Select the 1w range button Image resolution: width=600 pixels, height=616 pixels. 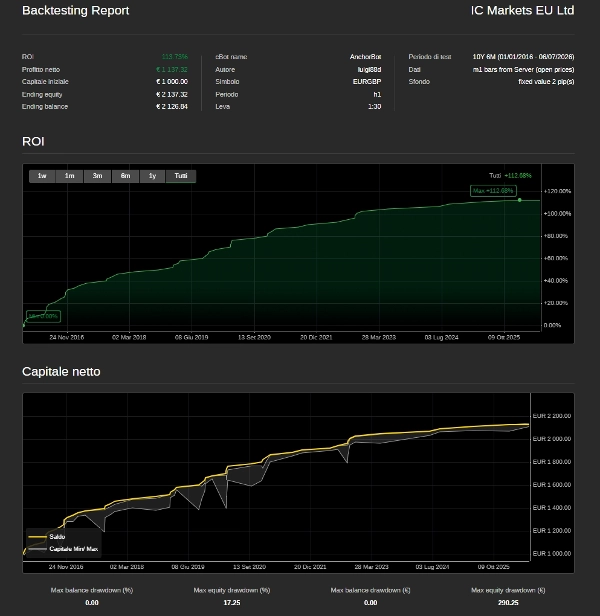click(42, 176)
